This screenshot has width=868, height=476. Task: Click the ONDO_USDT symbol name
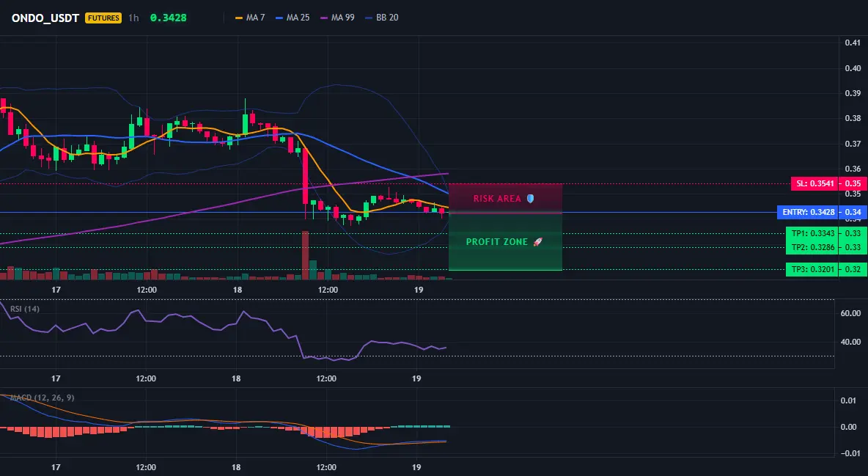click(x=45, y=18)
